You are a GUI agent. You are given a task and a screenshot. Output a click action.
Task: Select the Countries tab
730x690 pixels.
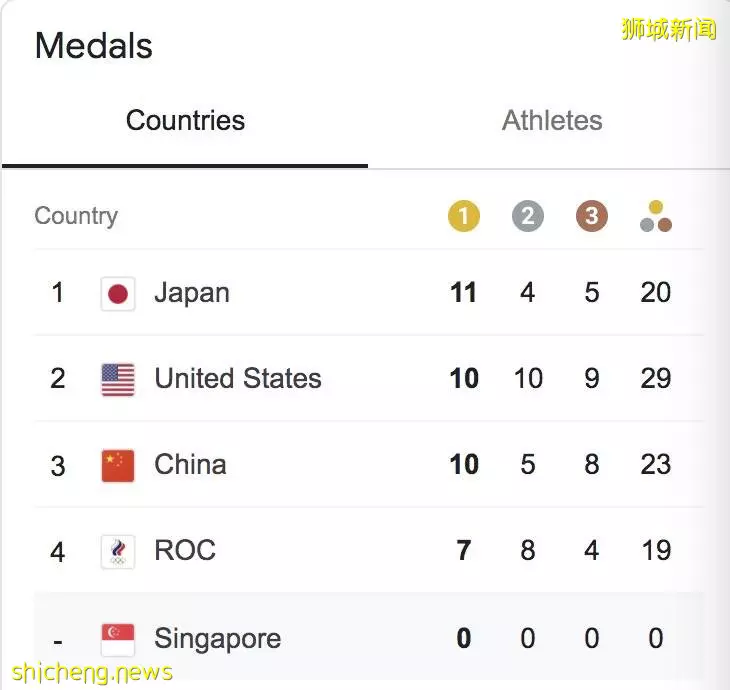(185, 121)
